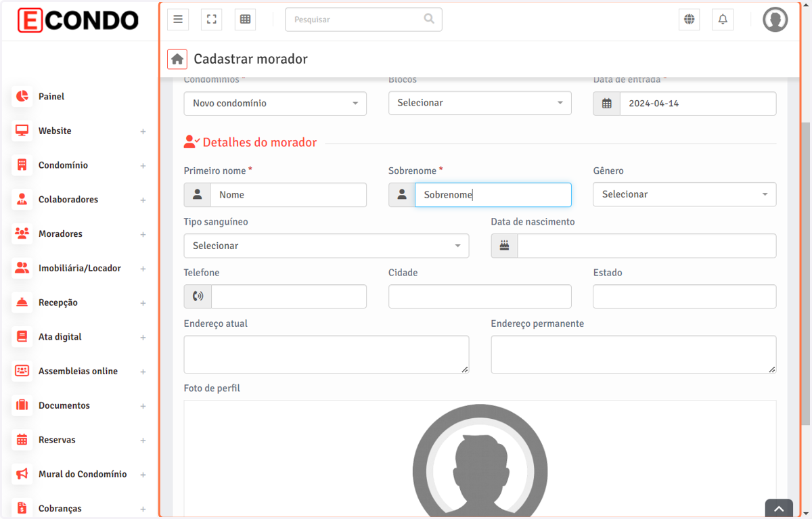Viewport: 812px width, 519px height.
Task: Open the apps grid icon
Action: [246, 20]
